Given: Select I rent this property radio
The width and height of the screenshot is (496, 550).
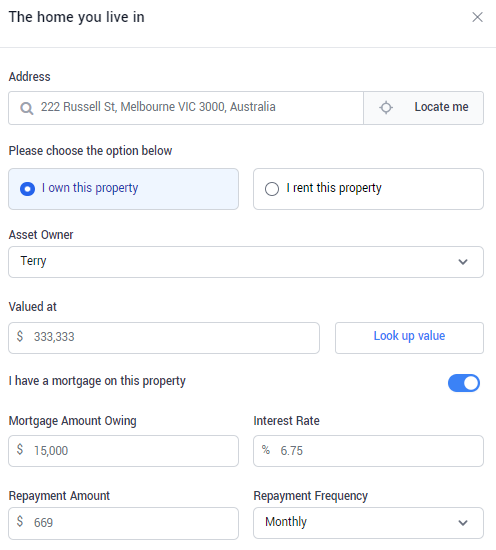Looking at the screenshot, I should (x=368, y=189).
